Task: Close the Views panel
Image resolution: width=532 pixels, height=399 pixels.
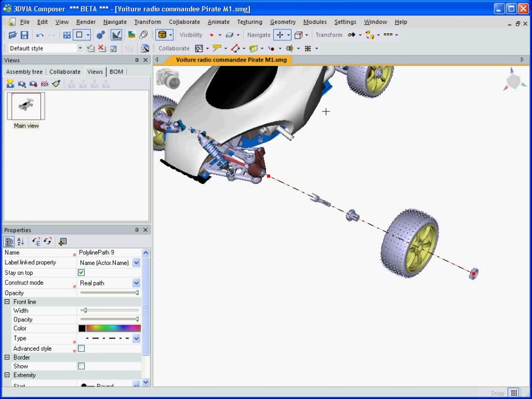Action: [x=146, y=60]
